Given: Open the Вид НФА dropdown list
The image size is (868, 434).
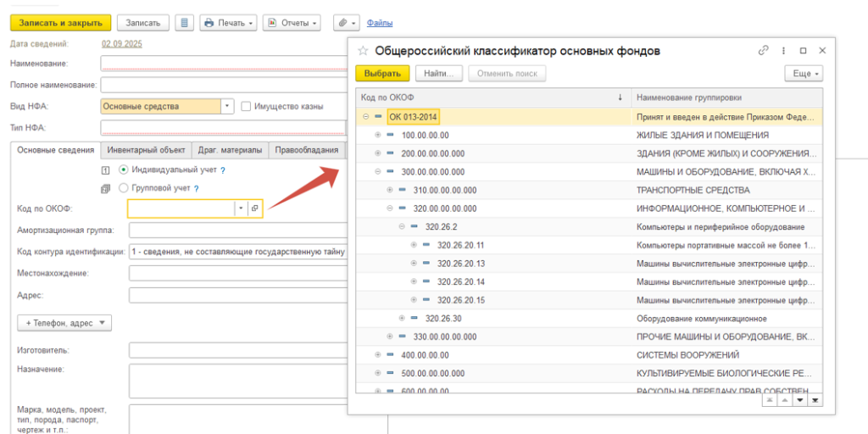Looking at the screenshot, I should pyautogui.click(x=227, y=107).
